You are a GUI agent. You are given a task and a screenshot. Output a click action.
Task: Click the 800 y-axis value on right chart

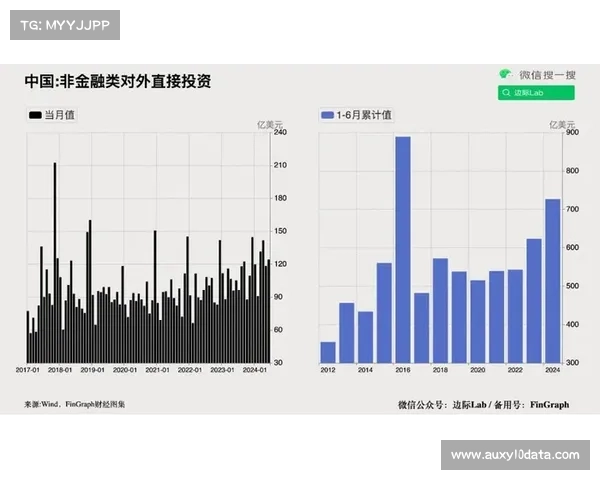click(572, 171)
